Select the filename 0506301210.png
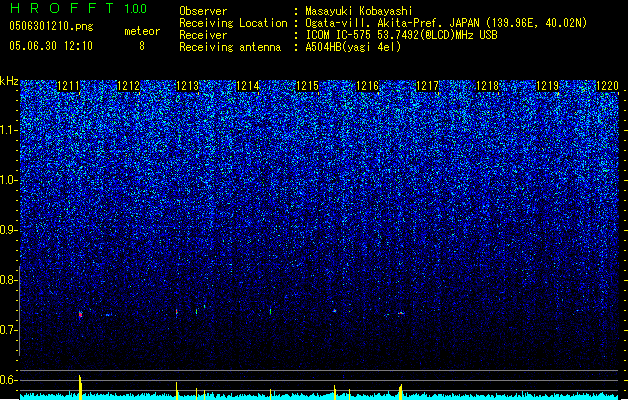The height and width of the screenshot is (400, 629). 51,26
